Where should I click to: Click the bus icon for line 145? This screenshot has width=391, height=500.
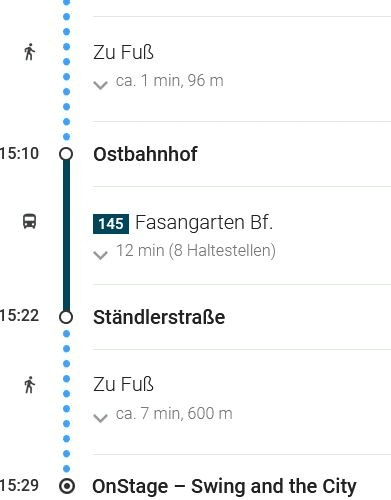click(x=29, y=221)
